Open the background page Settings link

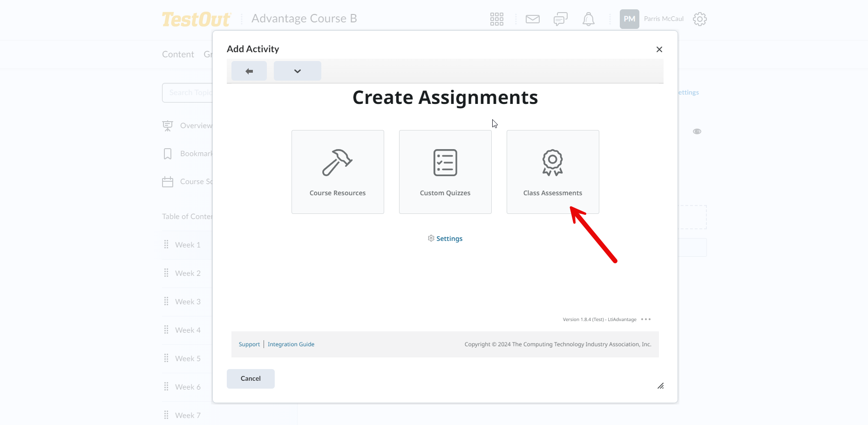[x=688, y=93]
